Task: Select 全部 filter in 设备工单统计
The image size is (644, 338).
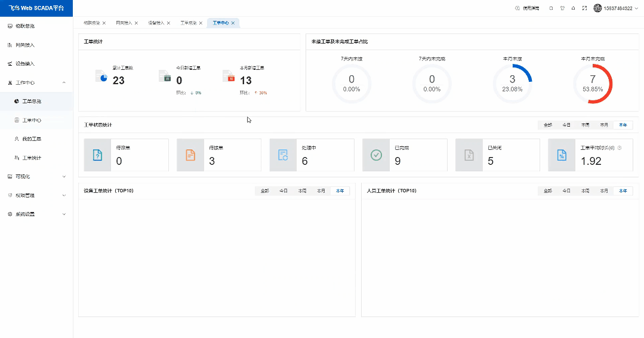Action: pyautogui.click(x=264, y=191)
